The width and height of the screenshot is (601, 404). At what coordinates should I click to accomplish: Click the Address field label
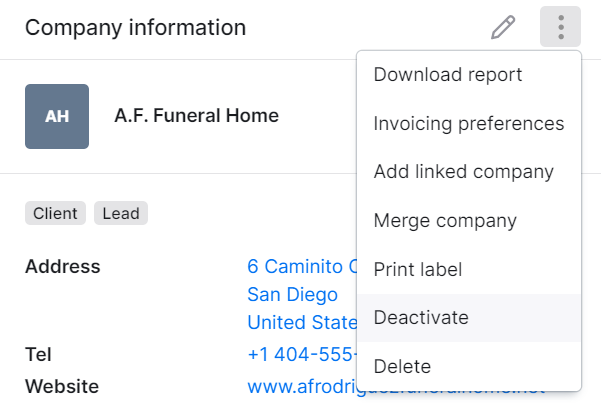tap(63, 266)
